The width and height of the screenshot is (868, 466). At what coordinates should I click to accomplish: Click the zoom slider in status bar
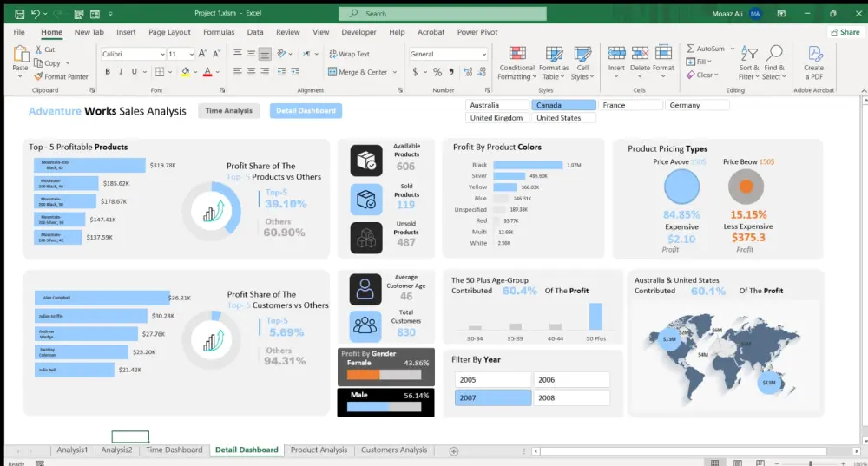click(810, 463)
